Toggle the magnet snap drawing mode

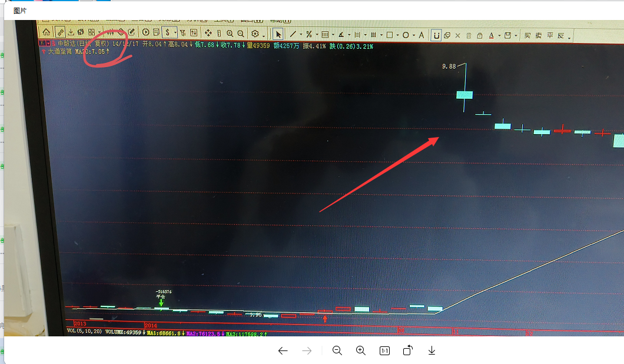[x=437, y=35]
